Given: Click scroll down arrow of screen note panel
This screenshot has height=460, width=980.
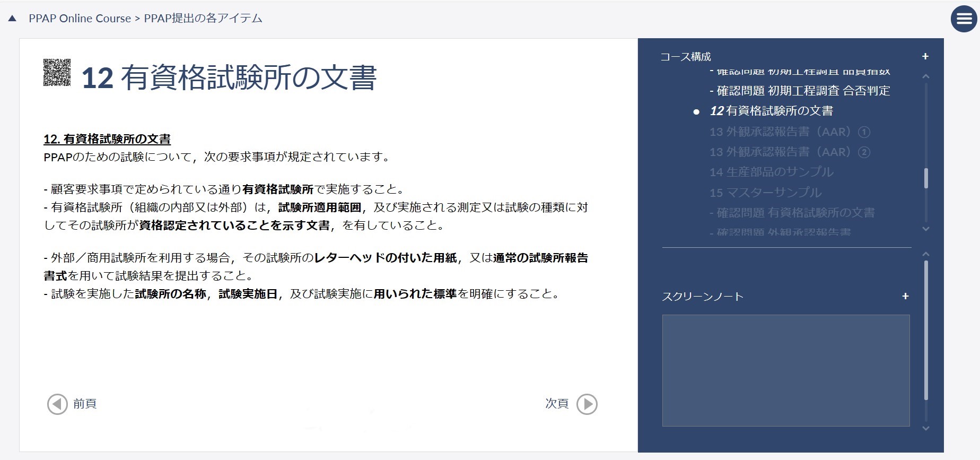Looking at the screenshot, I should (926, 428).
